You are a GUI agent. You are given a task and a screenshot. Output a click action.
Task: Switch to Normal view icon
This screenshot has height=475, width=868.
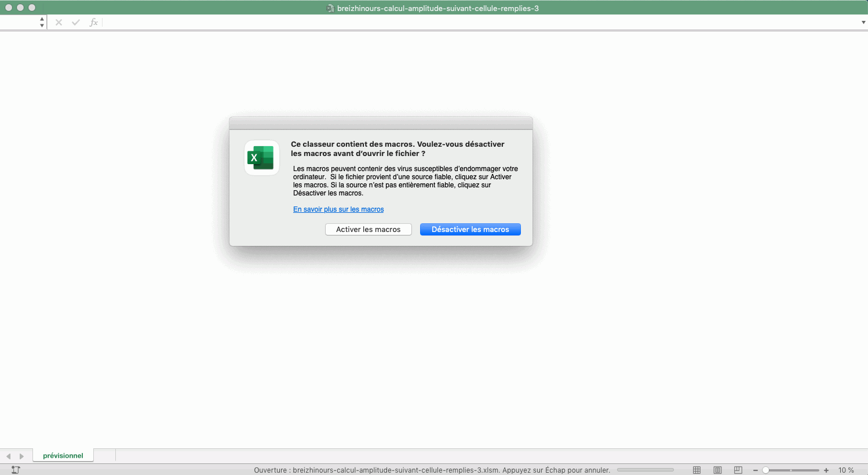[x=697, y=470]
